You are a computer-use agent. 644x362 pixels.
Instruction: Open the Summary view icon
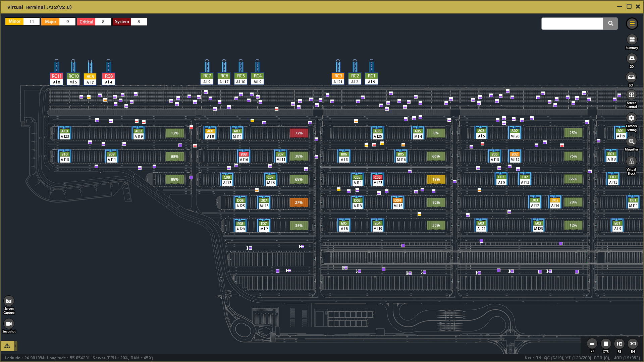pos(632,40)
